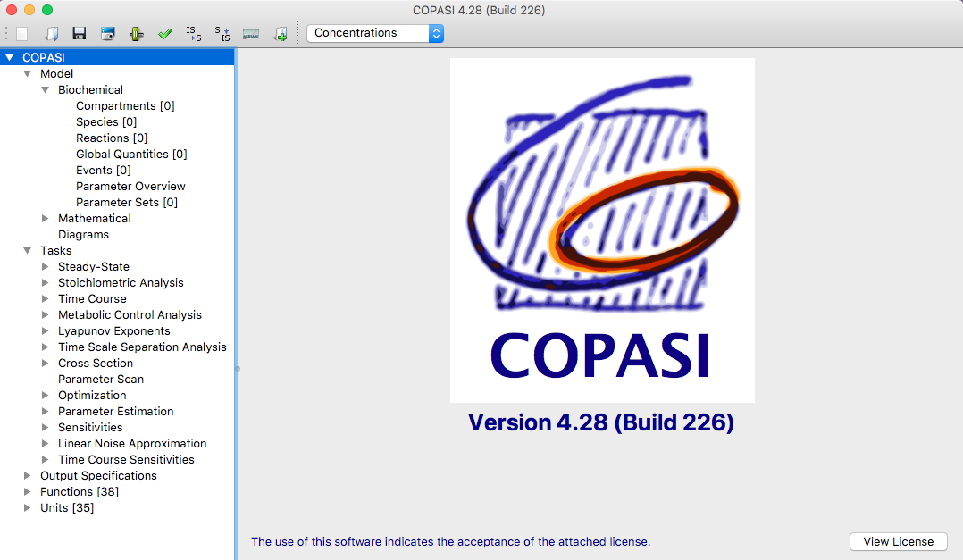
Task: Select the Tasks tree item
Action: [x=56, y=250]
